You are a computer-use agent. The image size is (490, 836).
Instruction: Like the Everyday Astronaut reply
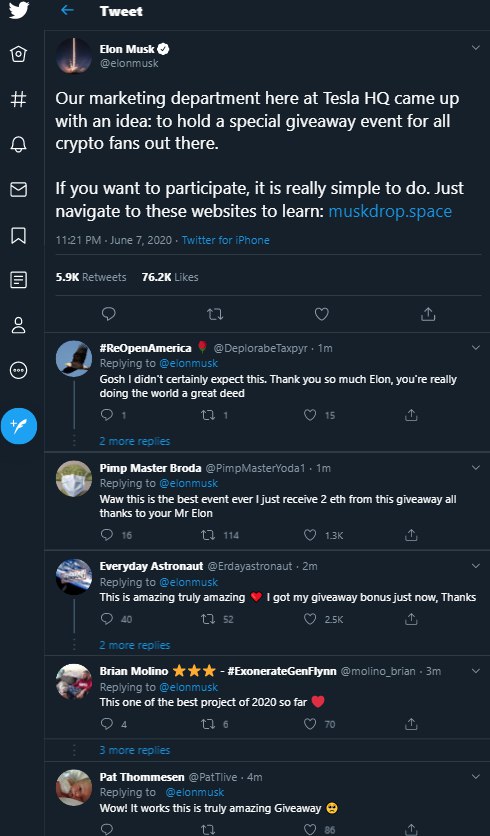(x=310, y=618)
